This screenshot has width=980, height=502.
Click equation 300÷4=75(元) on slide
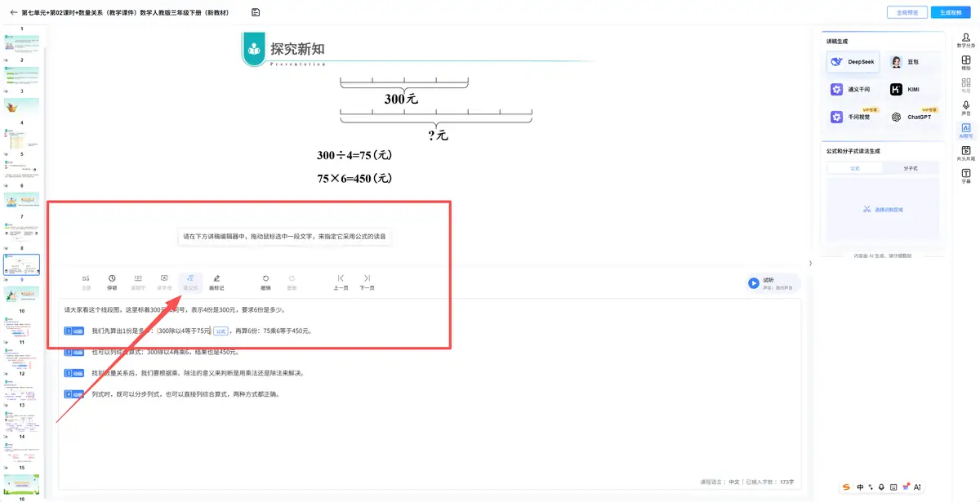coord(355,155)
